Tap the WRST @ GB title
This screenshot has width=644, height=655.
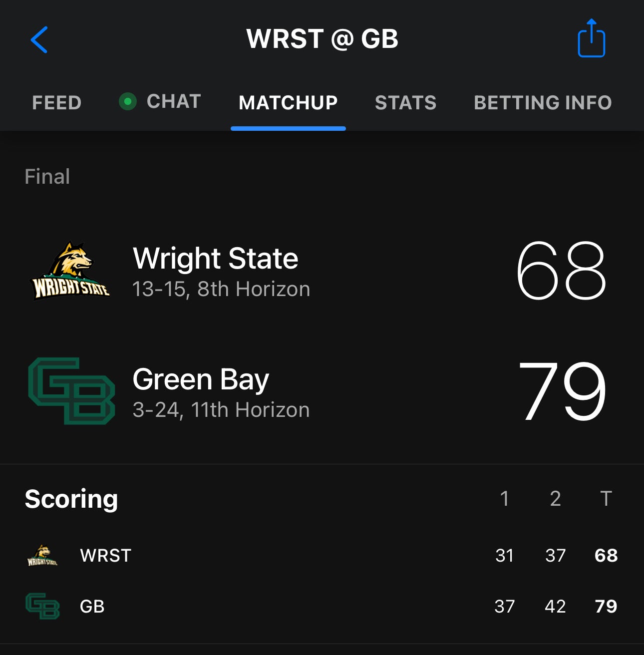[322, 39]
